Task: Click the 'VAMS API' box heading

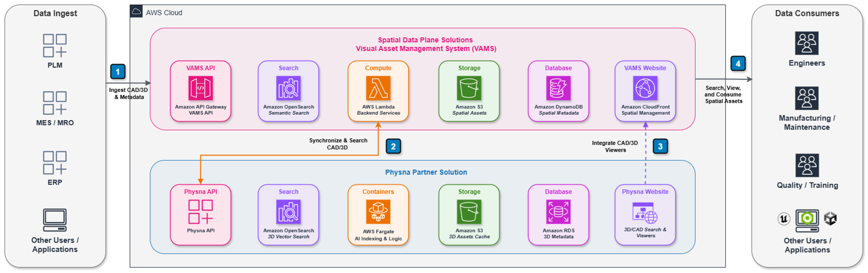Action: (x=201, y=68)
